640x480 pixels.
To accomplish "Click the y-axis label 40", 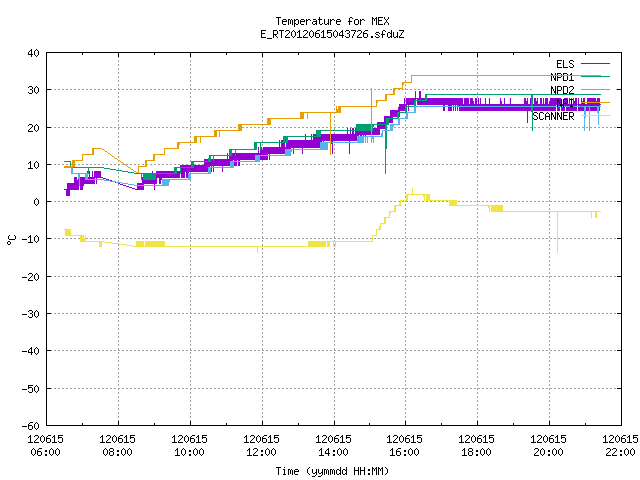I will coord(33,53).
